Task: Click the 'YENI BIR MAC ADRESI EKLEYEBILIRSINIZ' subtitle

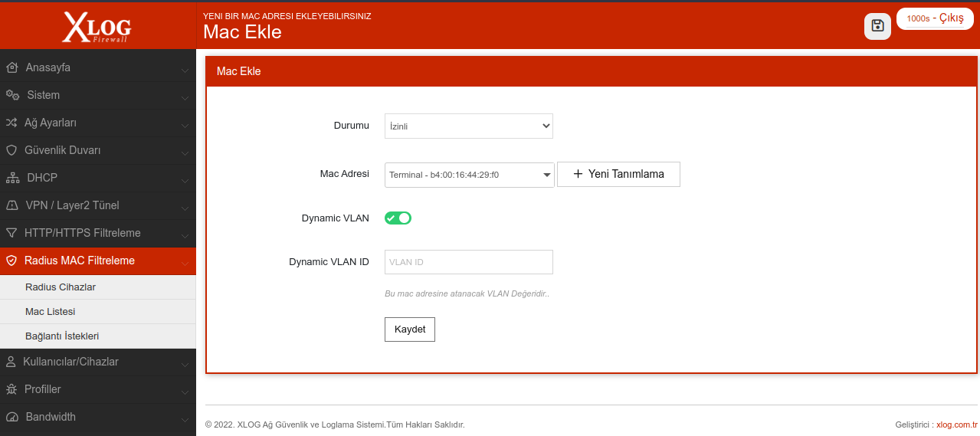Action: pyautogui.click(x=287, y=16)
